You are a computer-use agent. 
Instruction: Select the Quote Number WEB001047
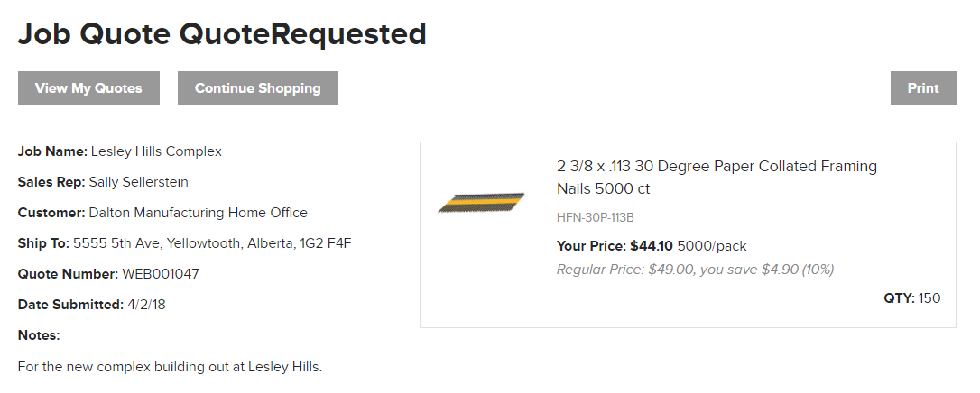[108, 274]
